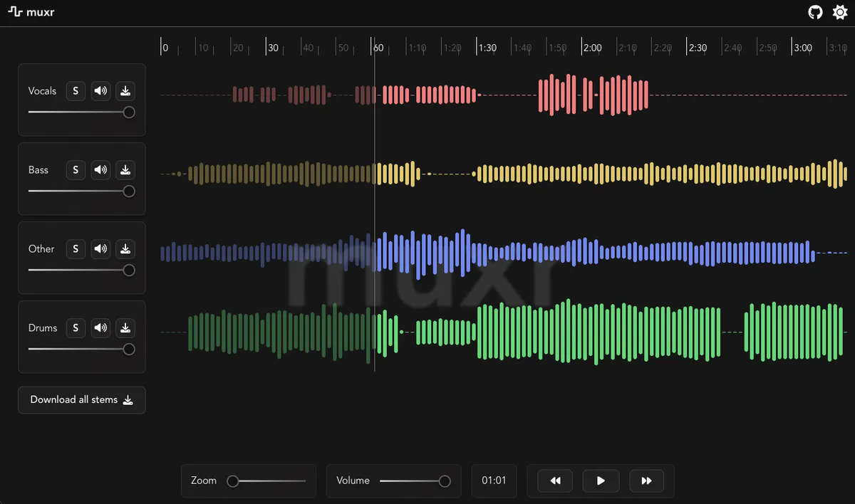This screenshot has width=855, height=504.
Task: Download the Drums stem
Action: (x=125, y=328)
